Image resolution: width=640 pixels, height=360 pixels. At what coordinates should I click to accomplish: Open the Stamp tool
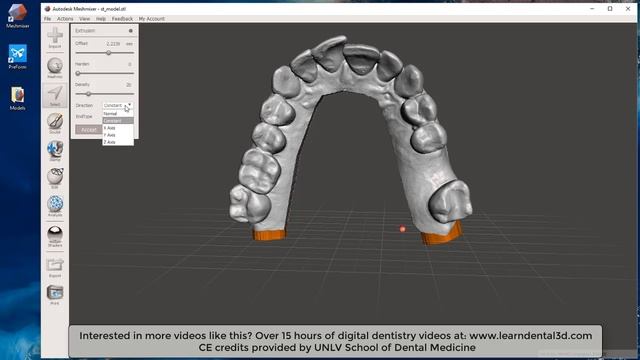(55, 151)
